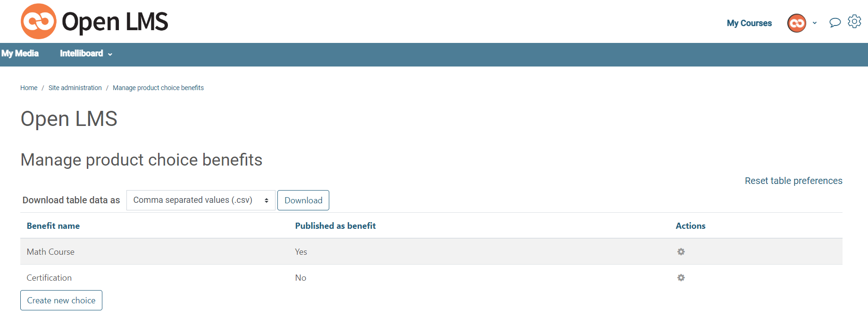Image resolution: width=868 pixels, height=325 pixels.
Task: Open the messaging chat icon
Action: [x=835, y=22]
